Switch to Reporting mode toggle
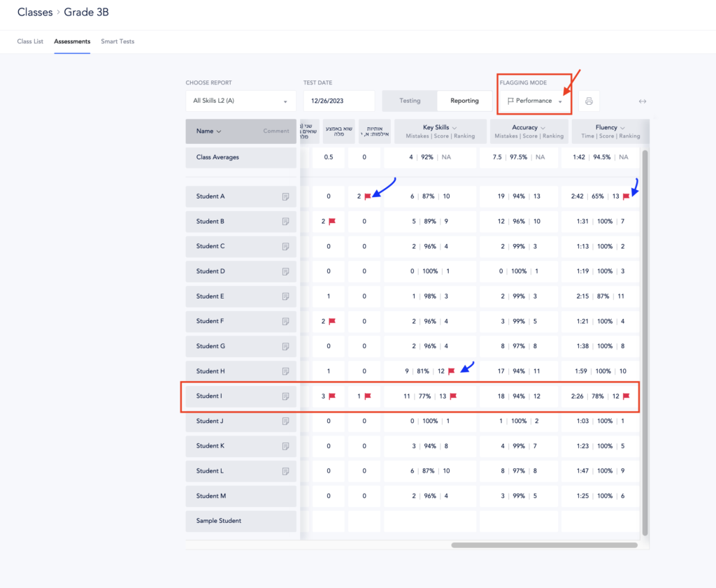 464,101
